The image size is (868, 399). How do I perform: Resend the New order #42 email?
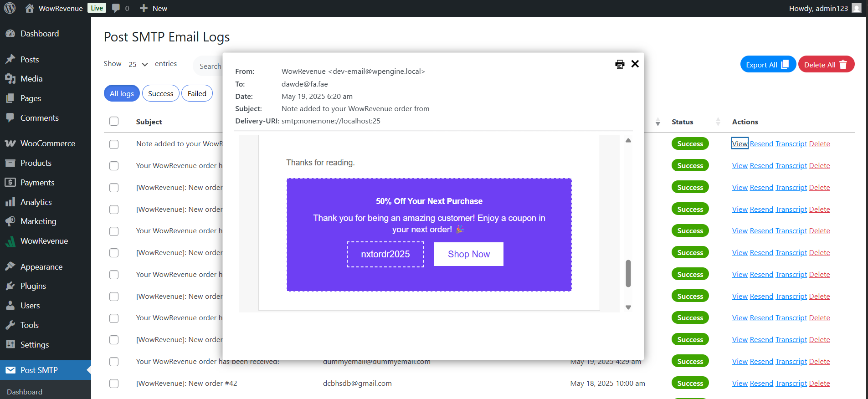pyautogui.click(x=761, y=383)
